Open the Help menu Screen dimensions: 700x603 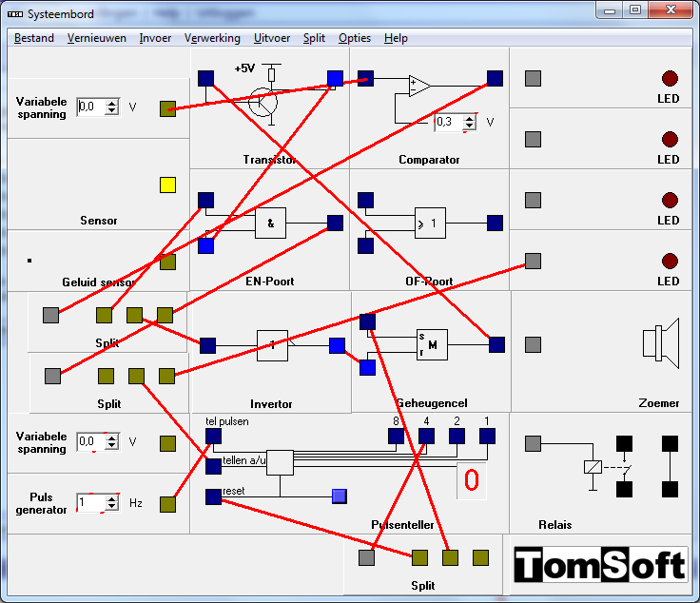tap(396, 38)
